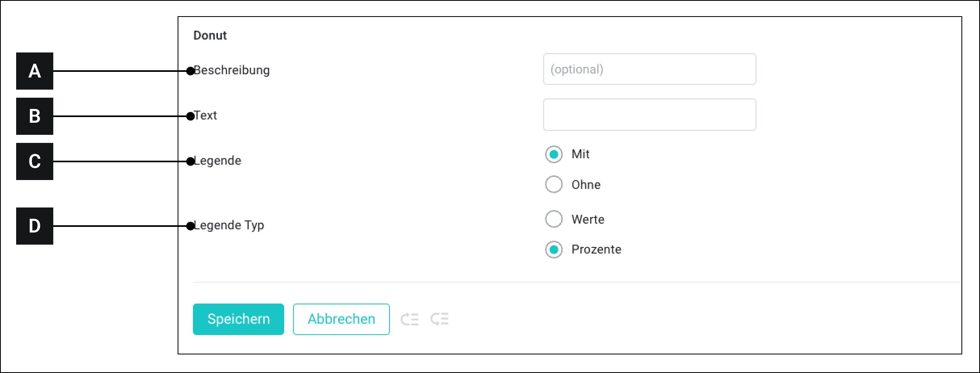Choose the 'Werte' legend type radio button
Image resolution: width=980 pixels, height=373 pixels.
(553, 219)
